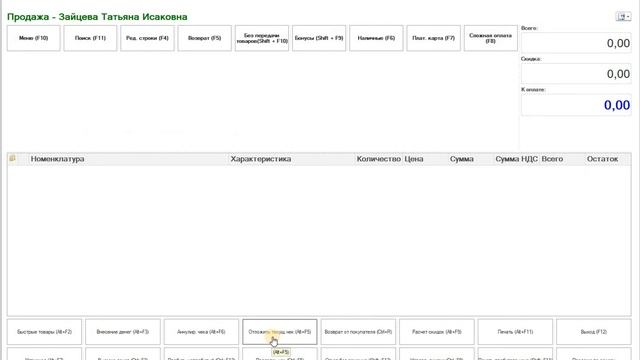Screen dimensions: 640x360
Task: Click the Отложить чек (Alt+F5) button
Action: [280, 332]
